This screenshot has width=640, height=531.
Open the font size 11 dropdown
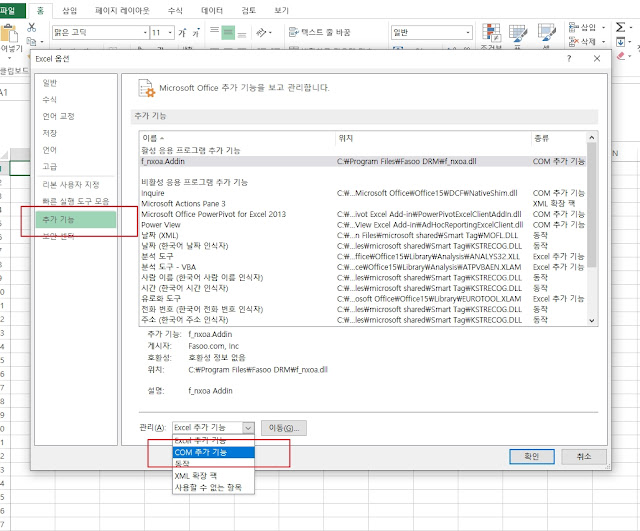tap(171, 32)
